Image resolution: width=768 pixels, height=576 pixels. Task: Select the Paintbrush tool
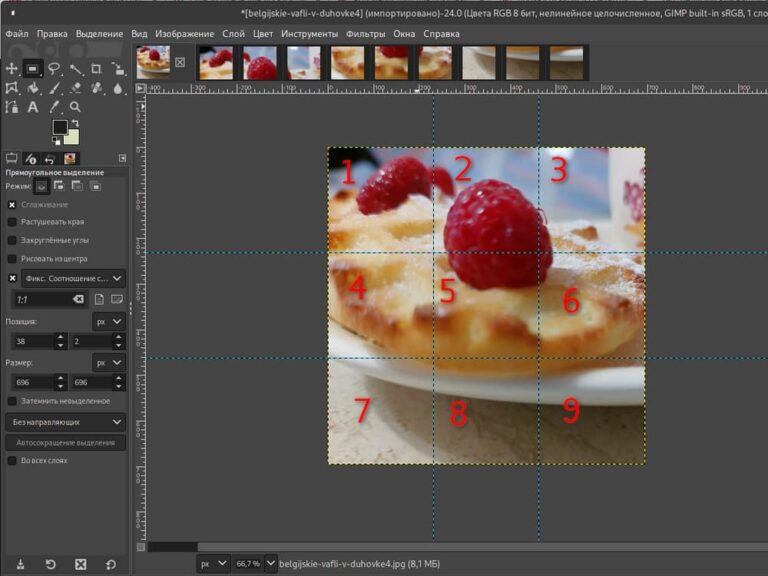[x=54, y=88]
